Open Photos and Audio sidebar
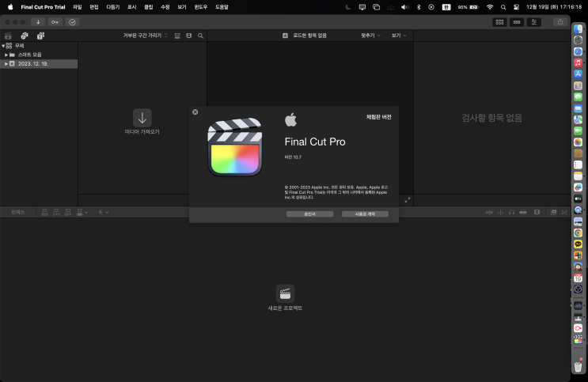 coord(25,36)
